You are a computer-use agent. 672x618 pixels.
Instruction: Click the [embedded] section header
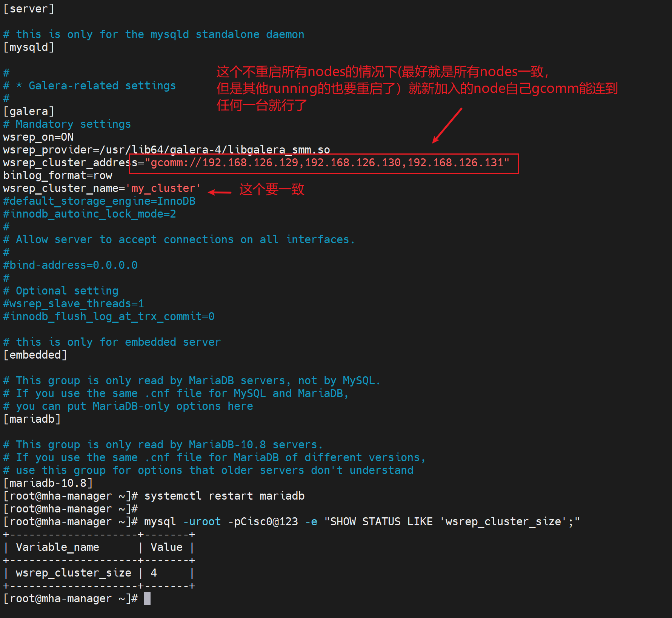point(35,355)
